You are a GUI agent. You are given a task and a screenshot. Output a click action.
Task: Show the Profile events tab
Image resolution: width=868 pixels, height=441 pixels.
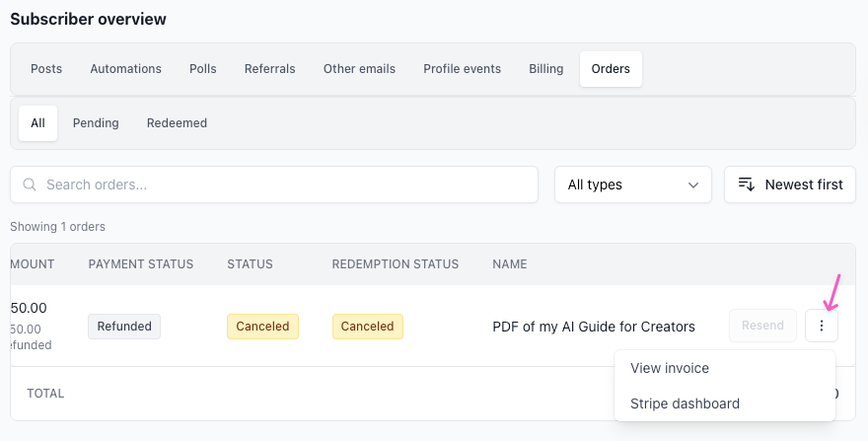(x=462, y=69)
